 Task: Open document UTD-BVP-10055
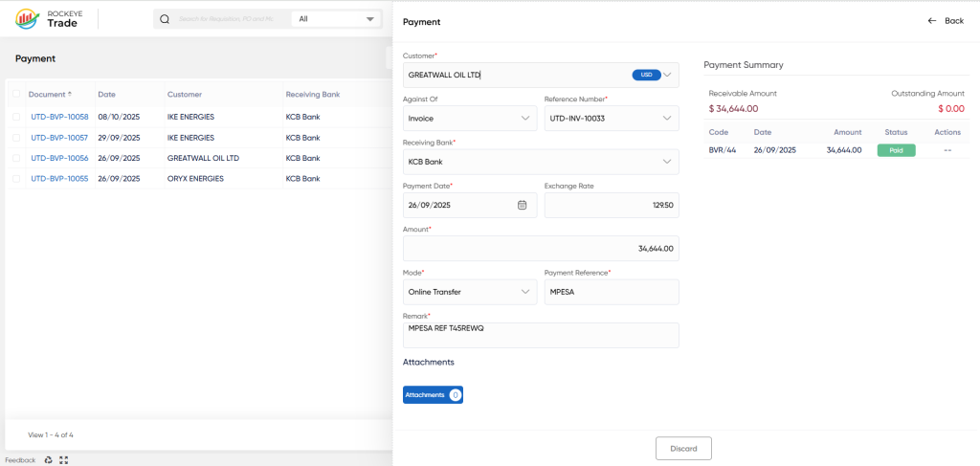(x=59, y=179)
